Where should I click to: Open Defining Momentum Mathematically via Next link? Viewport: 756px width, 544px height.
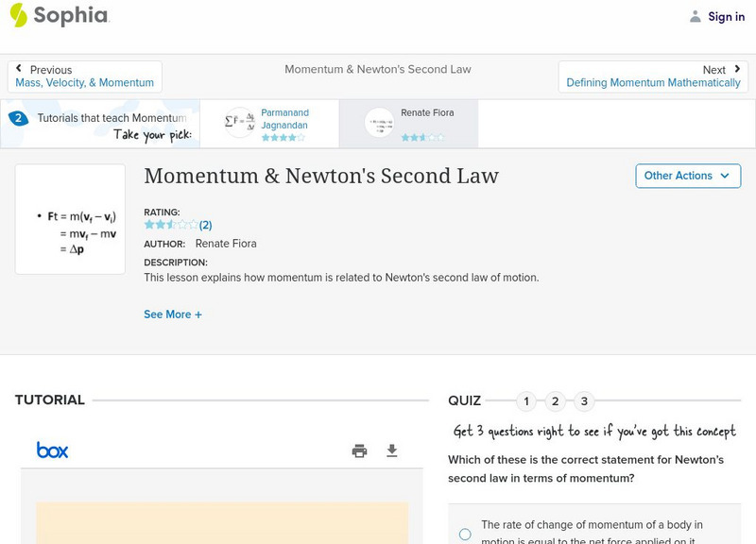coord(651,82)
